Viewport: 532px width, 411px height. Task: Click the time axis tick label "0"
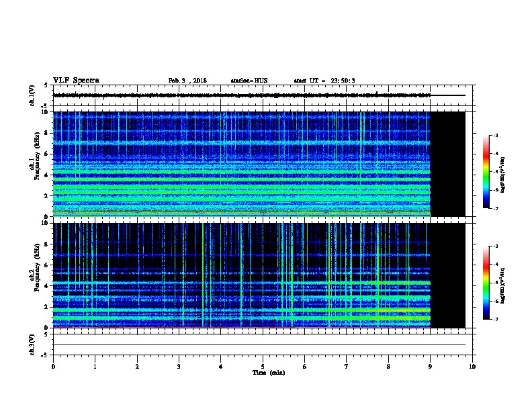[x=53, y=367]
